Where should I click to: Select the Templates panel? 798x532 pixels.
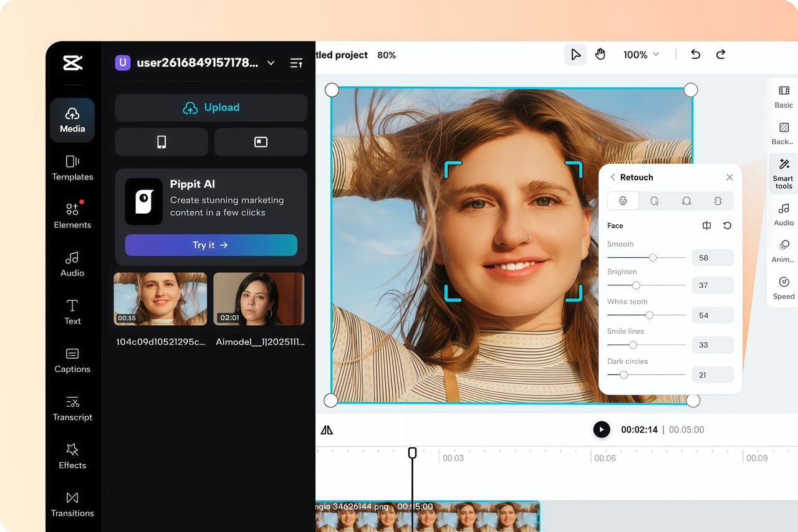click(72, 169)
